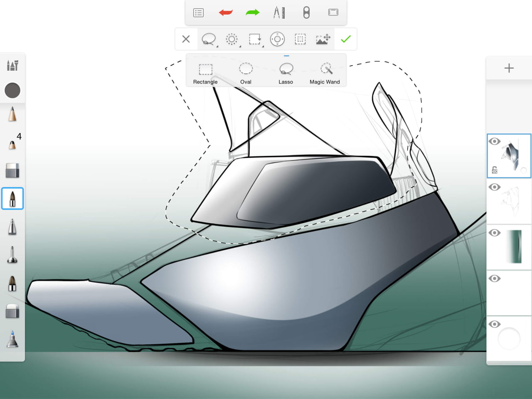Viewport: 532px width, 399px height.
Task: Hide the bottom background layer
Action: coord(495,324)
